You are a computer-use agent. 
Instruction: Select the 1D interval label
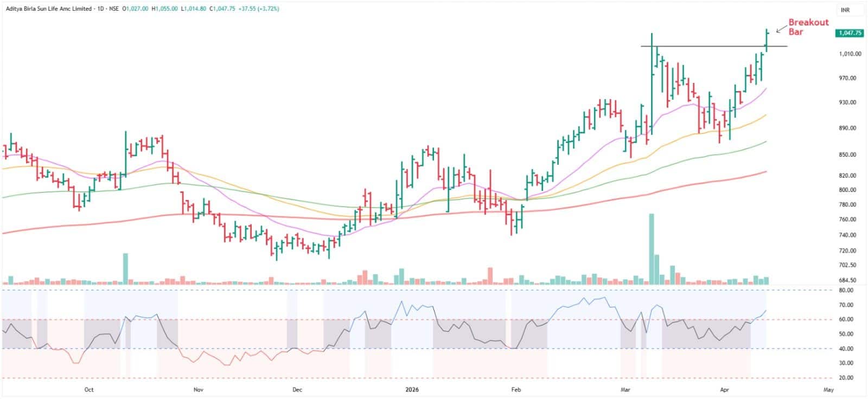click(x=100, y=9)
